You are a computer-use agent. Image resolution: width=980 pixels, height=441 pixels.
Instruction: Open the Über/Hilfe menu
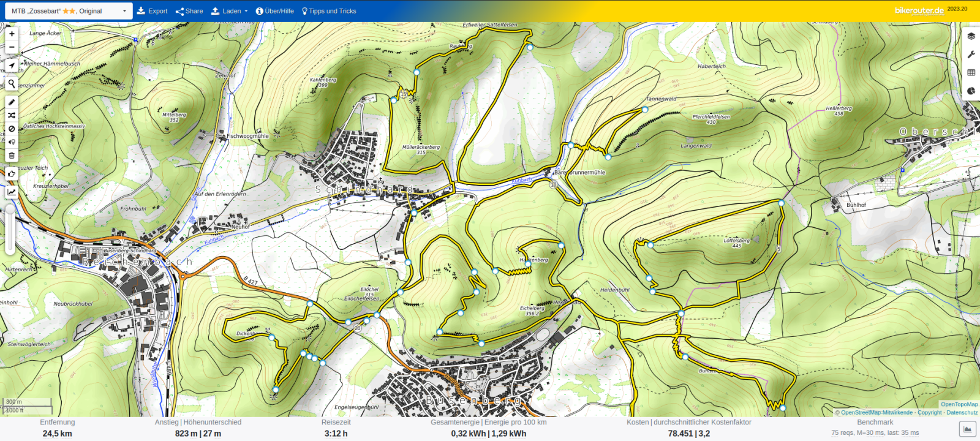coord(274,11)
